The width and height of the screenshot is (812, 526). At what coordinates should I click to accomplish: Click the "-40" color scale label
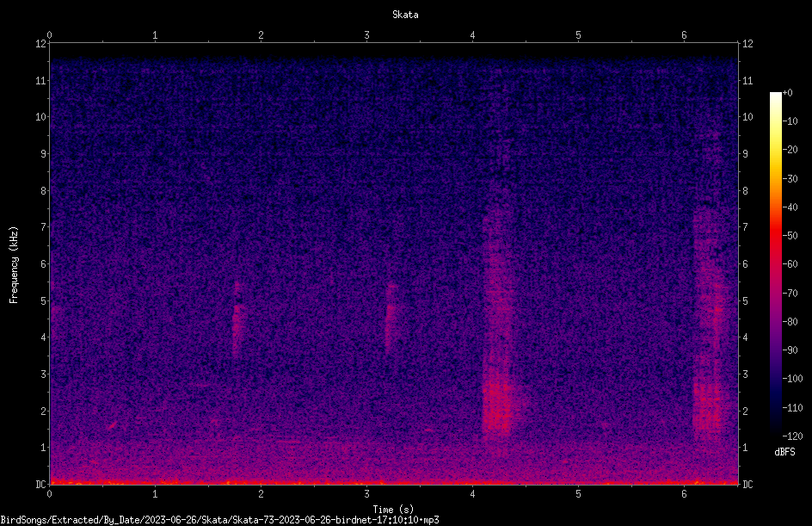[790, 207]
